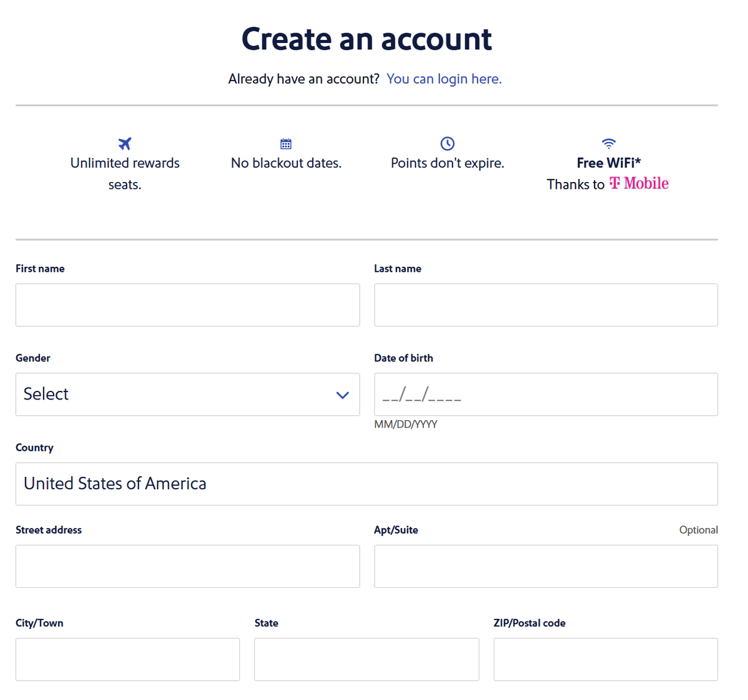The height and width of the screenshot is (700, 748).
Task: Follow the 'You can login here' link
Action: (x=444, y=79)
